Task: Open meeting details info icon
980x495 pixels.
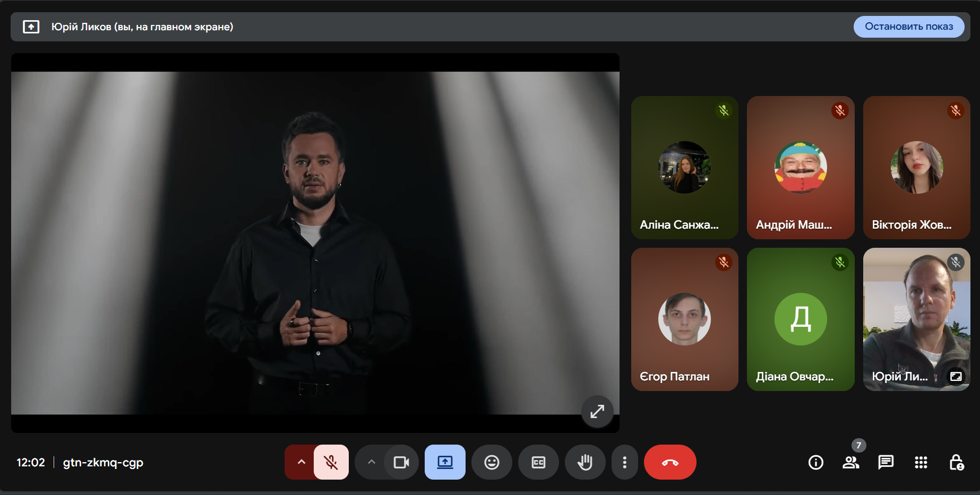Action: click(x=815, y=463)
